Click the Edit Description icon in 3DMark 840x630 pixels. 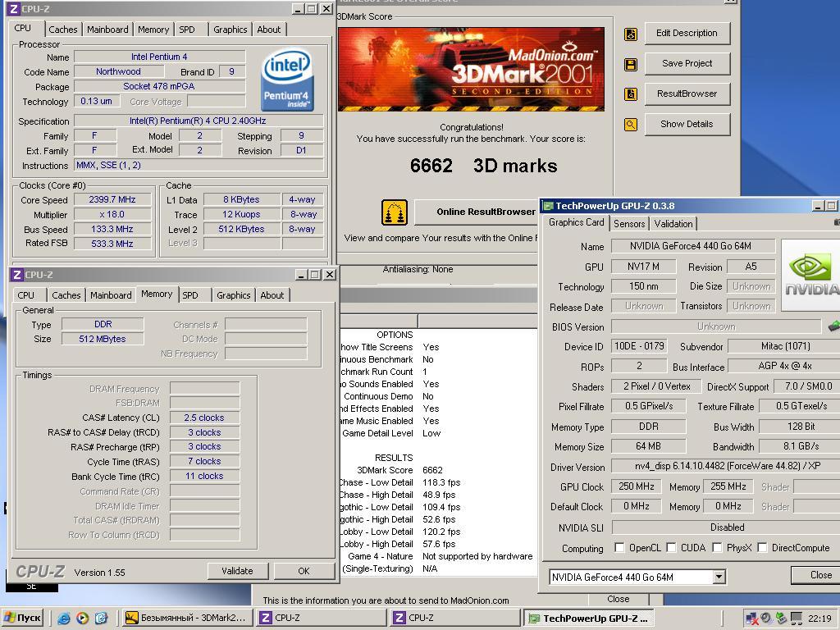[x=631, y=34]
